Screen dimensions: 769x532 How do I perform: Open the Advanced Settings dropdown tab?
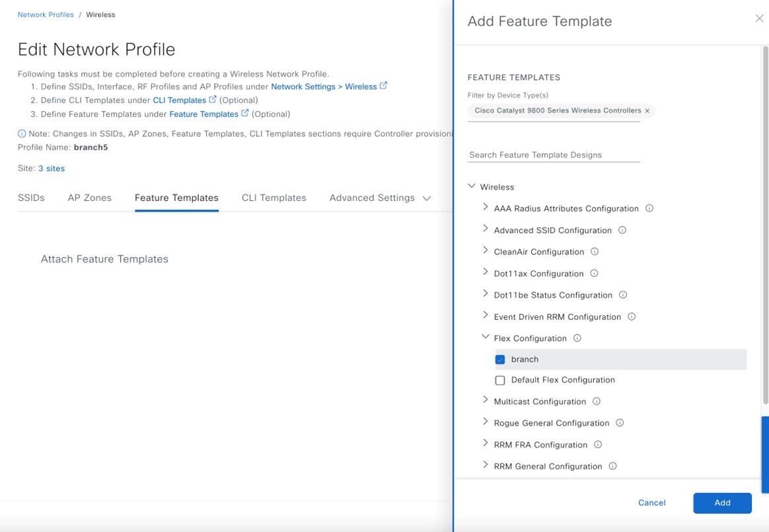tap(380, 198)
